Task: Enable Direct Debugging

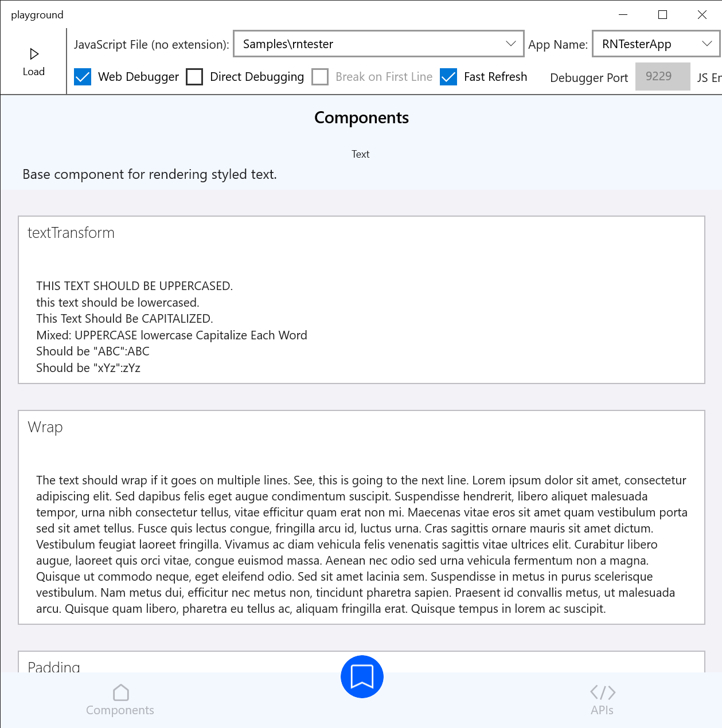Action: pyautogui.click(x=194, y=76)
